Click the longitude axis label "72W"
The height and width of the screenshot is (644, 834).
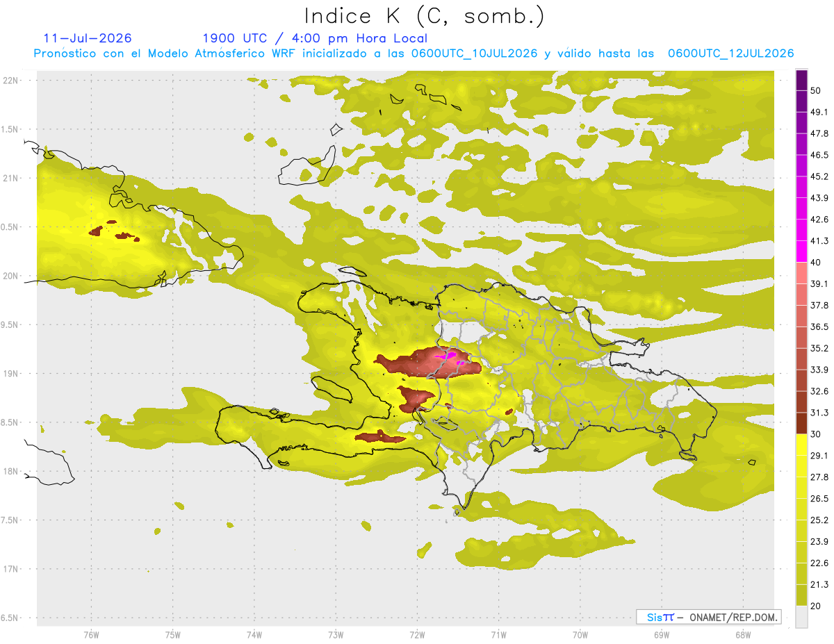click(x=417, y=635)
